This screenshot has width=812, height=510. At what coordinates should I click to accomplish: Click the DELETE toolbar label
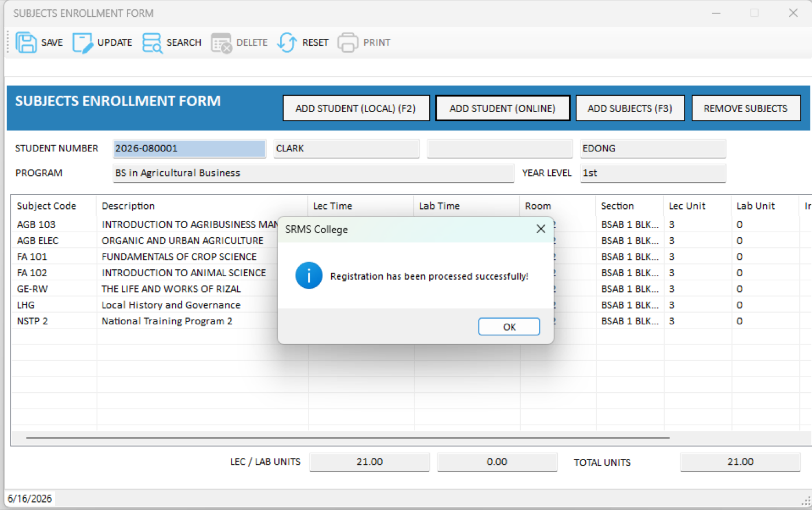252,42
